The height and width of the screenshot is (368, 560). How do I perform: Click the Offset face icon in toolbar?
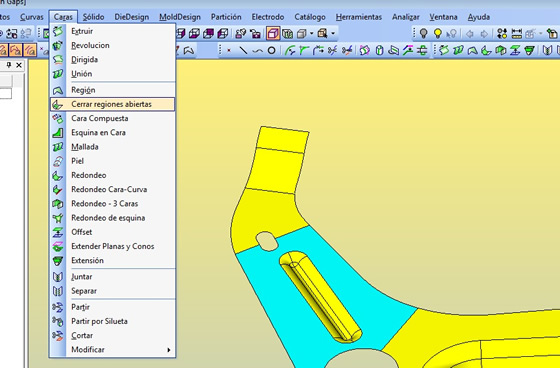(x=515, y=50)
